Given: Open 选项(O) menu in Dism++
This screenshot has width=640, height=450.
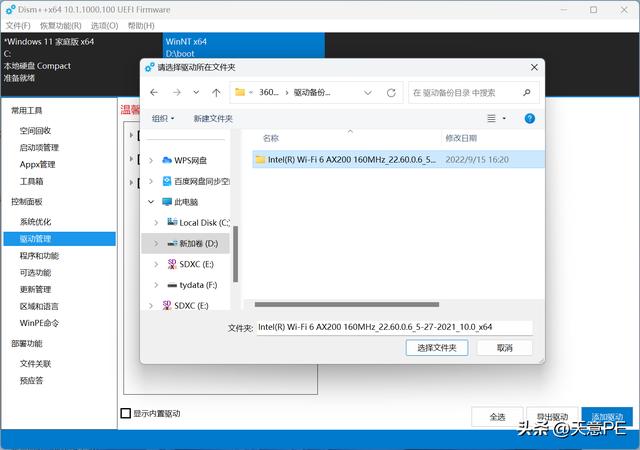Looking at the screenshot, I should click(x=104, y=26).
